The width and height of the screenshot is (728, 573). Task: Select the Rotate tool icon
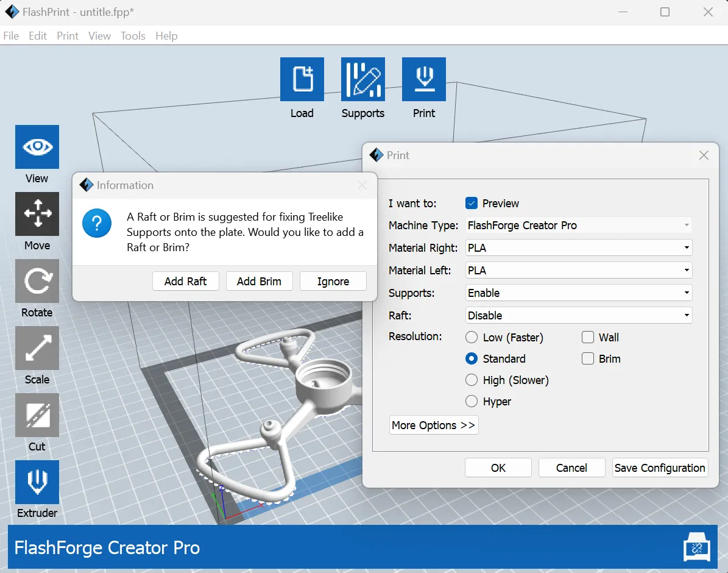pos(37,280)
